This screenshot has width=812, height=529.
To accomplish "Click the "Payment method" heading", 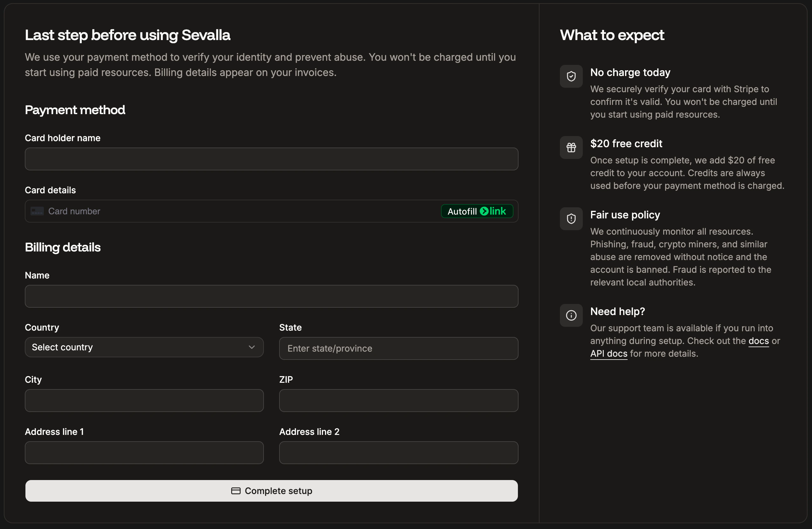I will pos(75,110).
